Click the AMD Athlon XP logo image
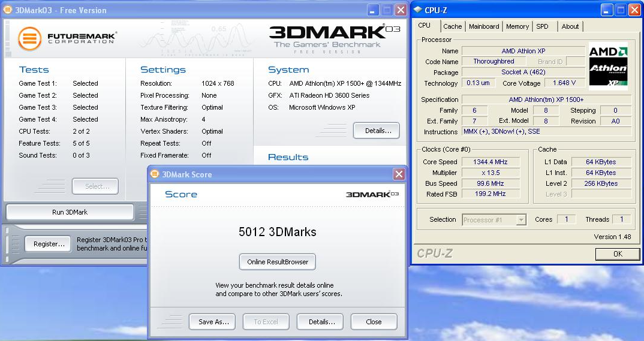 (608, 66)
